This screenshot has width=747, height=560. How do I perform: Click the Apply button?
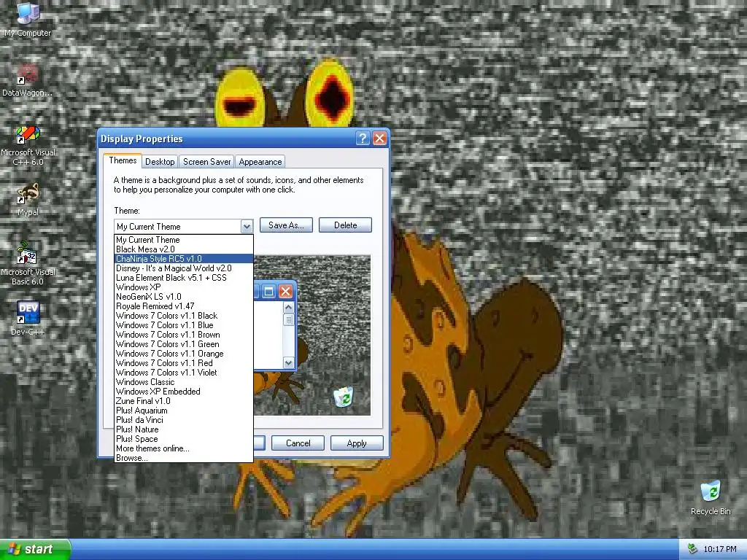point(357,443)
